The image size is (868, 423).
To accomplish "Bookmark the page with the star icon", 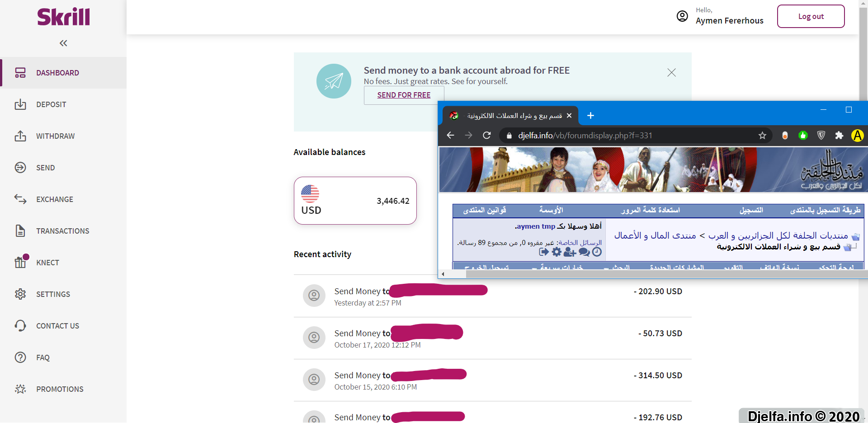I will tap(762, 135).
